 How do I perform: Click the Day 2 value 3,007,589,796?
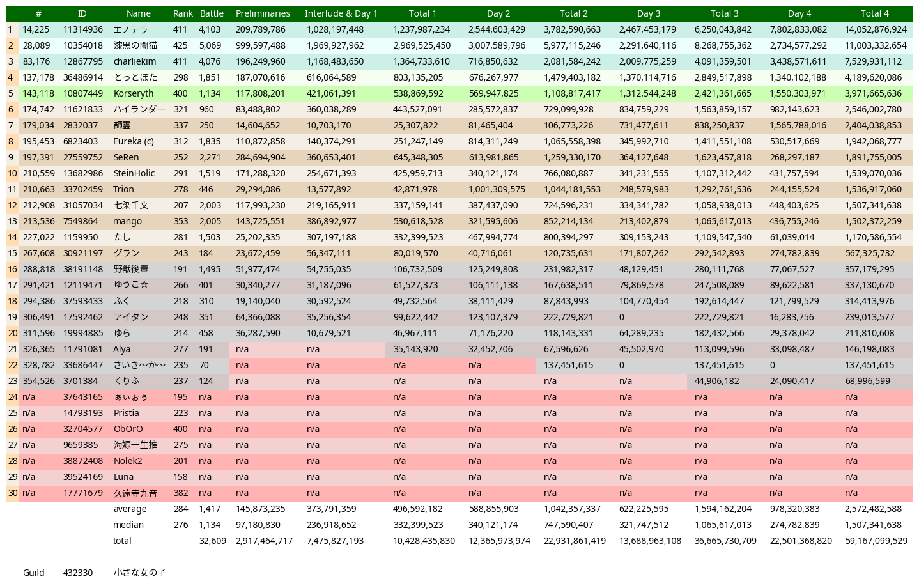point(497,45)
